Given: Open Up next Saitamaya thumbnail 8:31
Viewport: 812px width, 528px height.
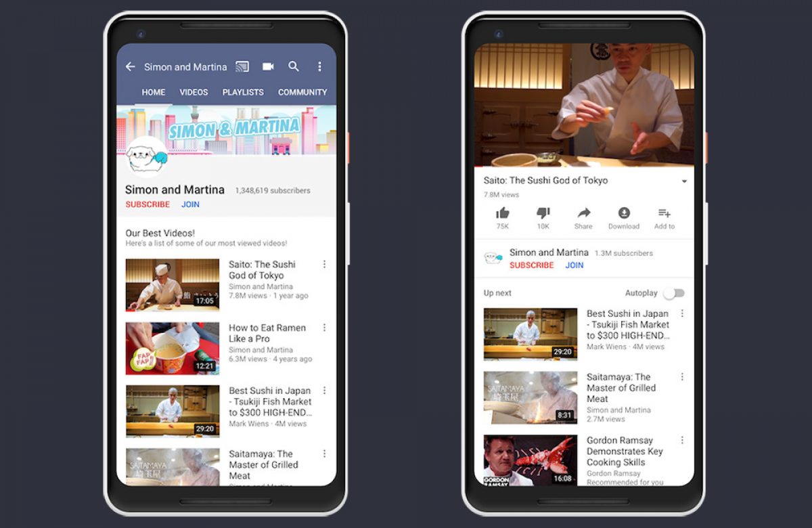Looking at the screenshot, I should tap(531, 397).
